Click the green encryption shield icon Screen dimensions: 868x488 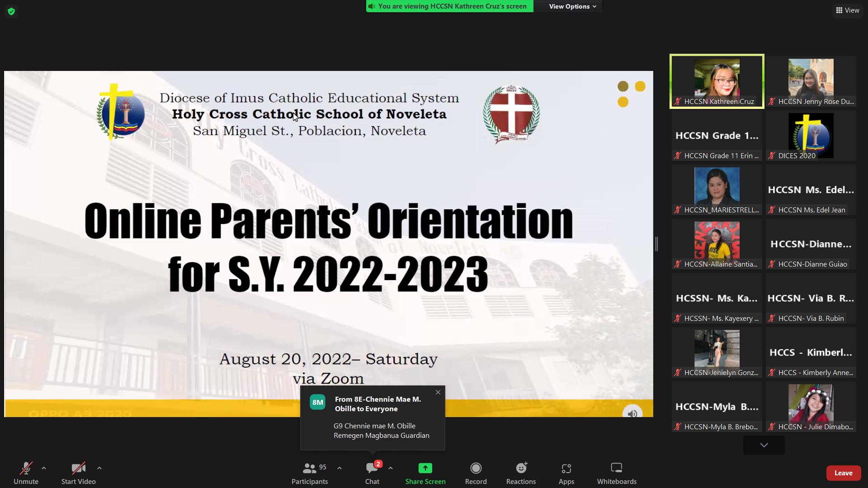click(11, 11)
